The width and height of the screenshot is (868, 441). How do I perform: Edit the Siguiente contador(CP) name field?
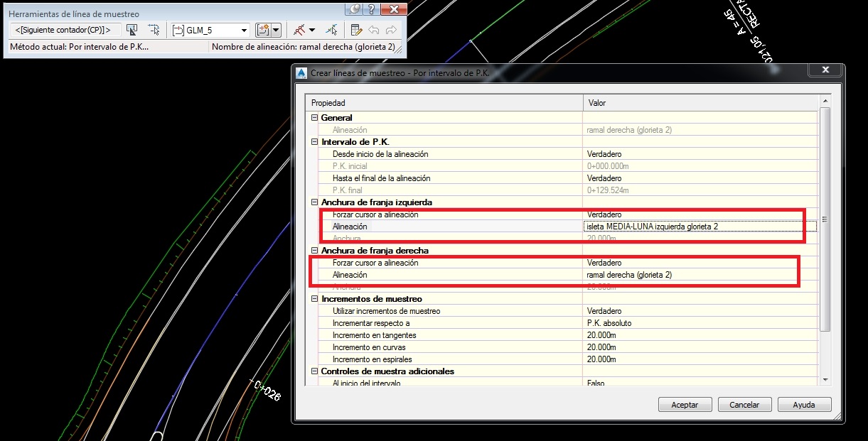(64, 29)
